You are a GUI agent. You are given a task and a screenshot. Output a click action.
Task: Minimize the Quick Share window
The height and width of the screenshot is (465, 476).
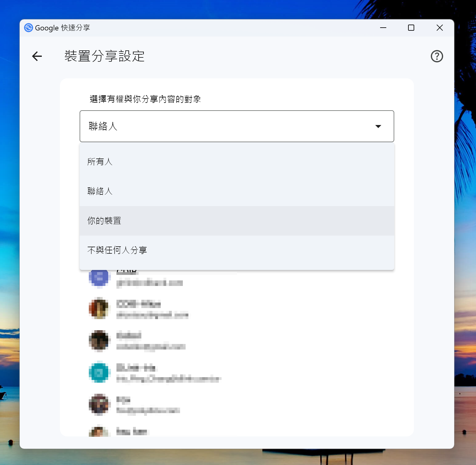click(383, 28)
